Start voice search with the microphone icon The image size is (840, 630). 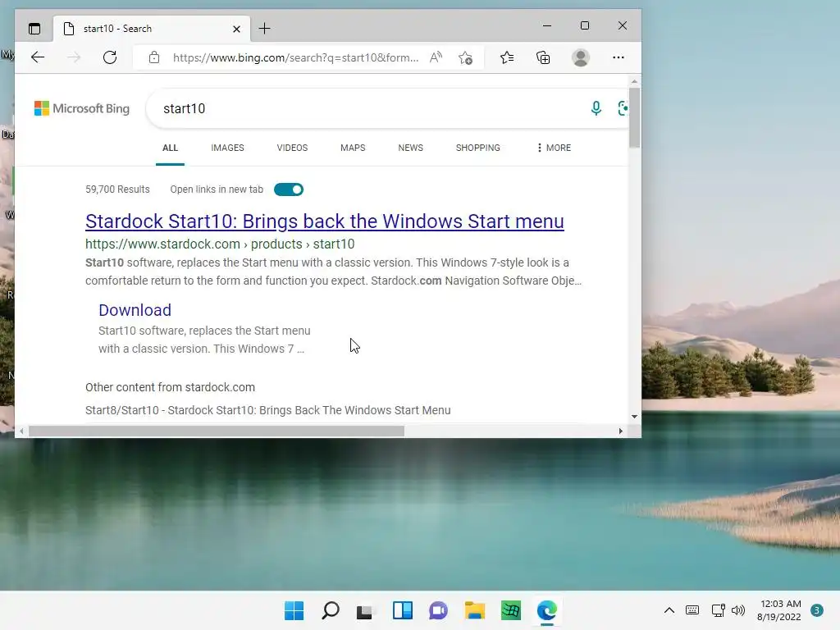[x=596, y=108]
